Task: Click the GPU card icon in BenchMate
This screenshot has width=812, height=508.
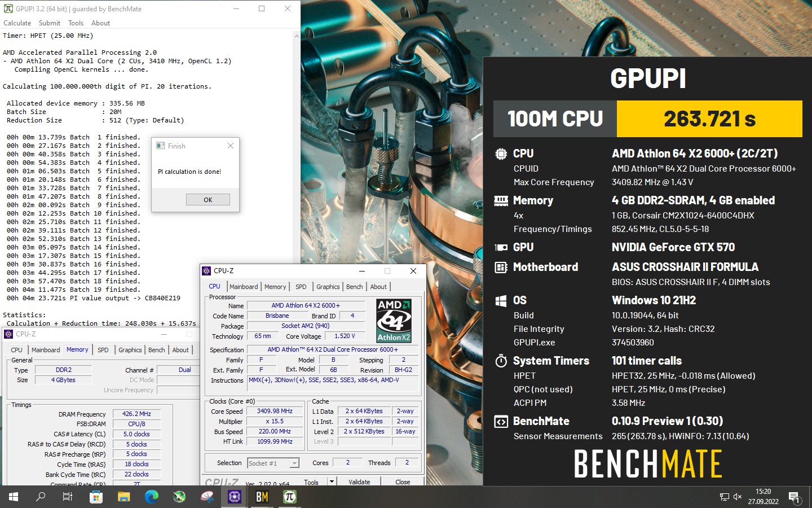Action: pos(501,247)
